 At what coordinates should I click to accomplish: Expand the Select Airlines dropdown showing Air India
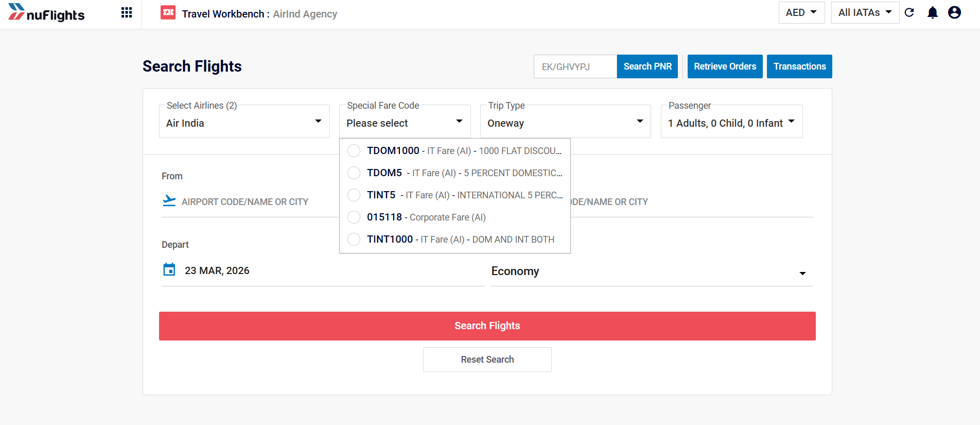point(244,122)
